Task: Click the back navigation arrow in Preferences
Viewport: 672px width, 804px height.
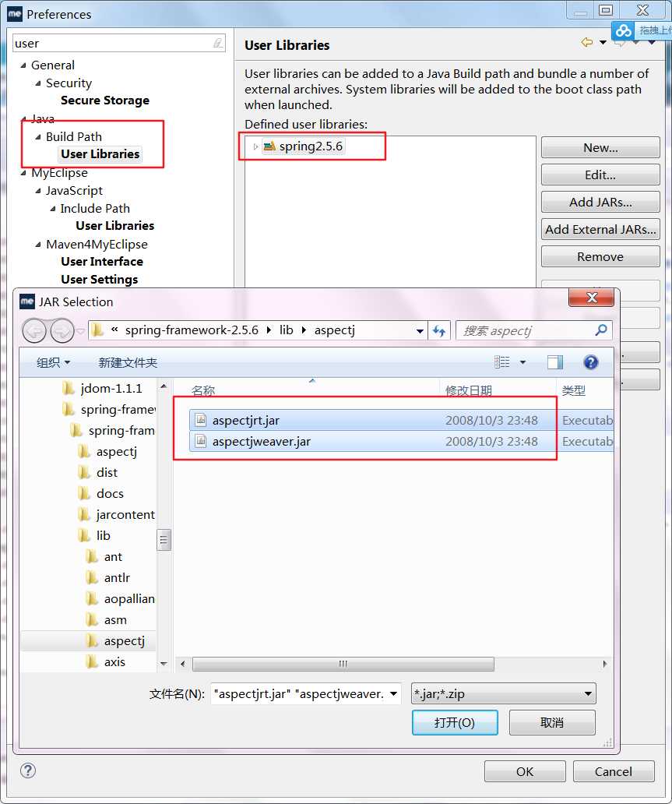Action: (587, 42)
